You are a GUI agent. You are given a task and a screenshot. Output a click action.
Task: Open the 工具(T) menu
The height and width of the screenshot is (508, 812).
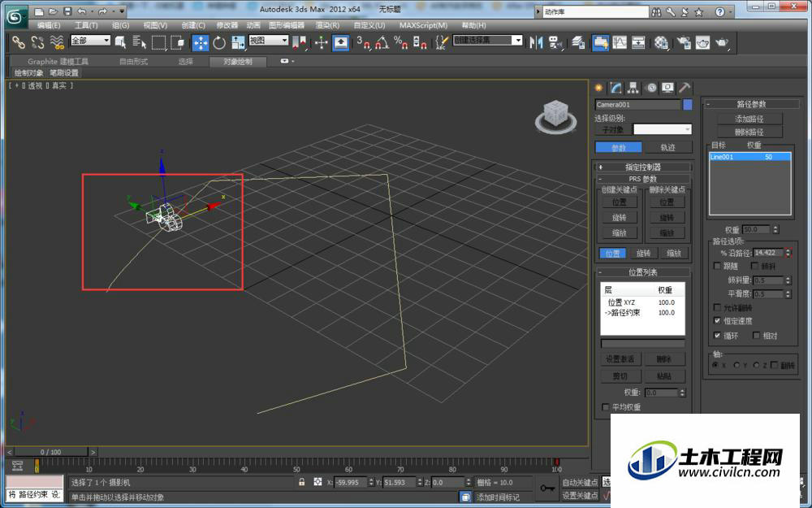[x=86, y=25]
